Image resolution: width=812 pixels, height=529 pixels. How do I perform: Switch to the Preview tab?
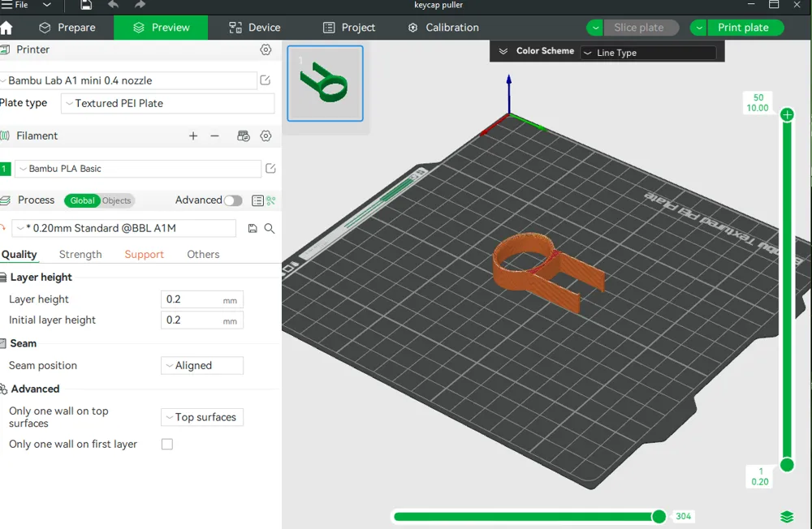pos(161,28)
